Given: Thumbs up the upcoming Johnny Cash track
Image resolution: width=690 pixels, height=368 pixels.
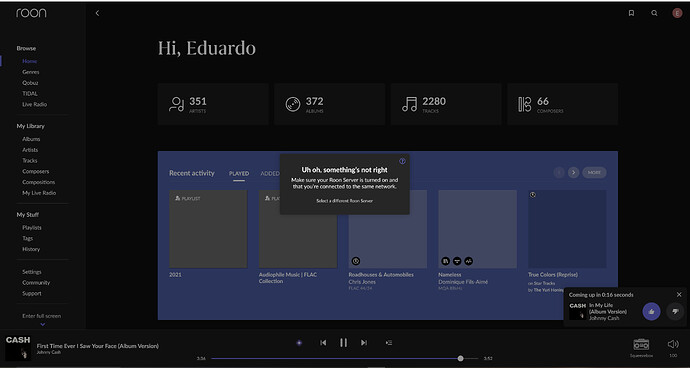Looking at the screenshot, I should (x=651, y=312).
